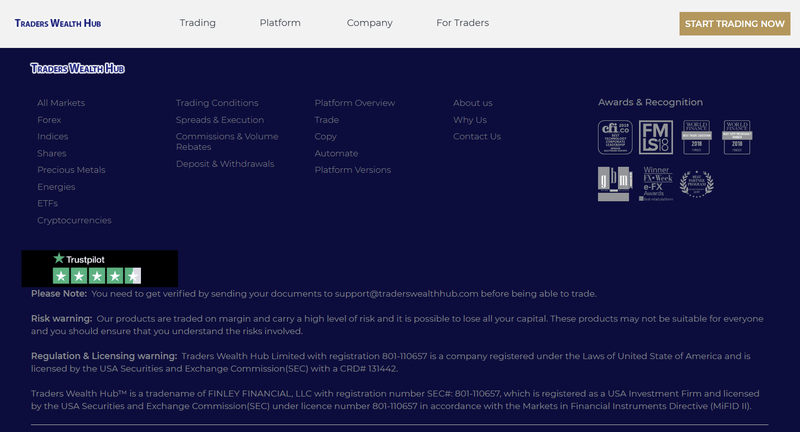Click the gbm award logo
This screenshot has width=800, height=432.
point(615,184)
